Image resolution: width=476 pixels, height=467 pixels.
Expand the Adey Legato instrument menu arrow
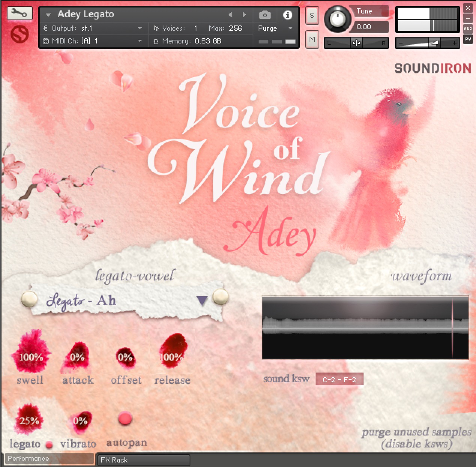[48, 15]
